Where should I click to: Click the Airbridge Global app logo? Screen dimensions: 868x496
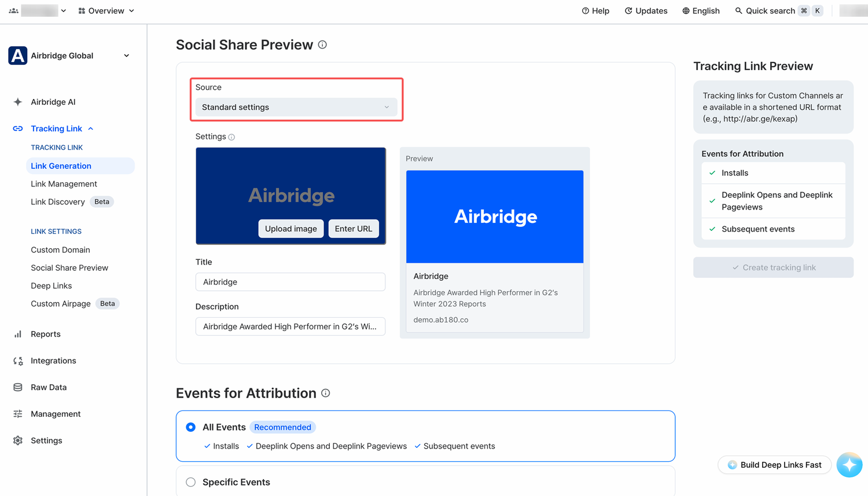18,56
